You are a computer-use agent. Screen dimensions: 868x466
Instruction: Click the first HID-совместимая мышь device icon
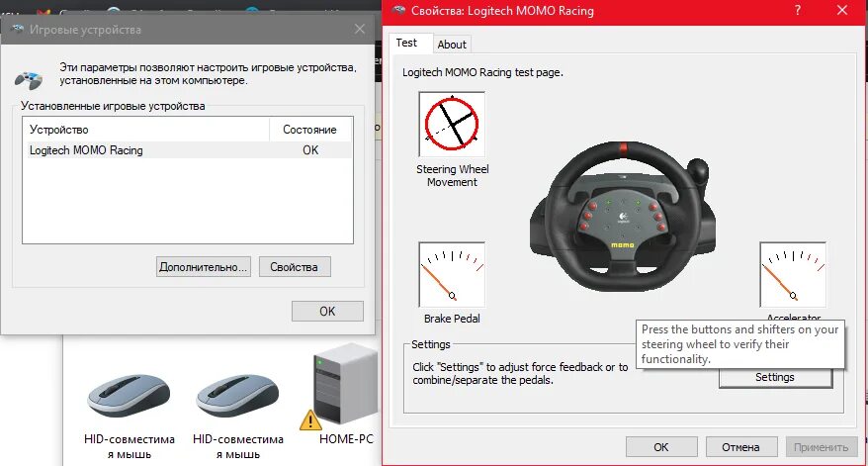point(129,396)
